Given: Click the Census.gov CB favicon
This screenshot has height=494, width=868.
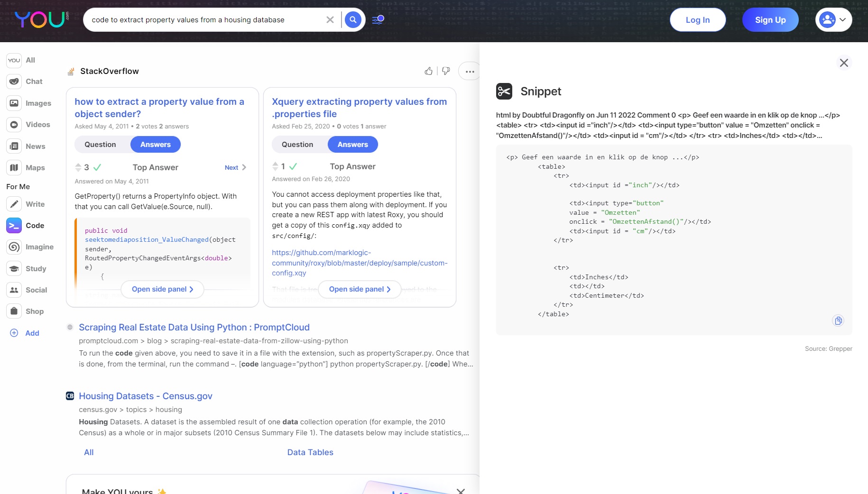Looking at the screenshot, I should (x=70, y=396).
